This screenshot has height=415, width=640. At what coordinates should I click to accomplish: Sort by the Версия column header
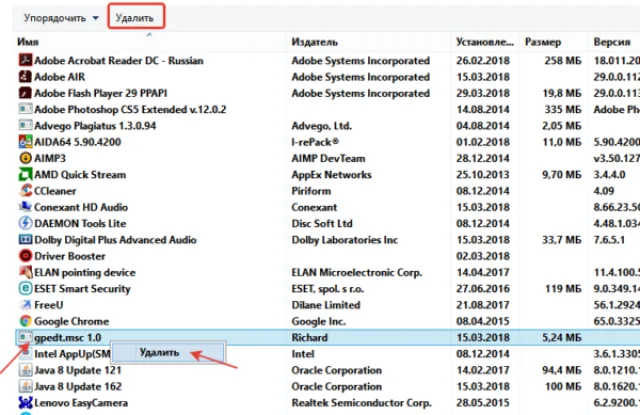tap(612, 42)
